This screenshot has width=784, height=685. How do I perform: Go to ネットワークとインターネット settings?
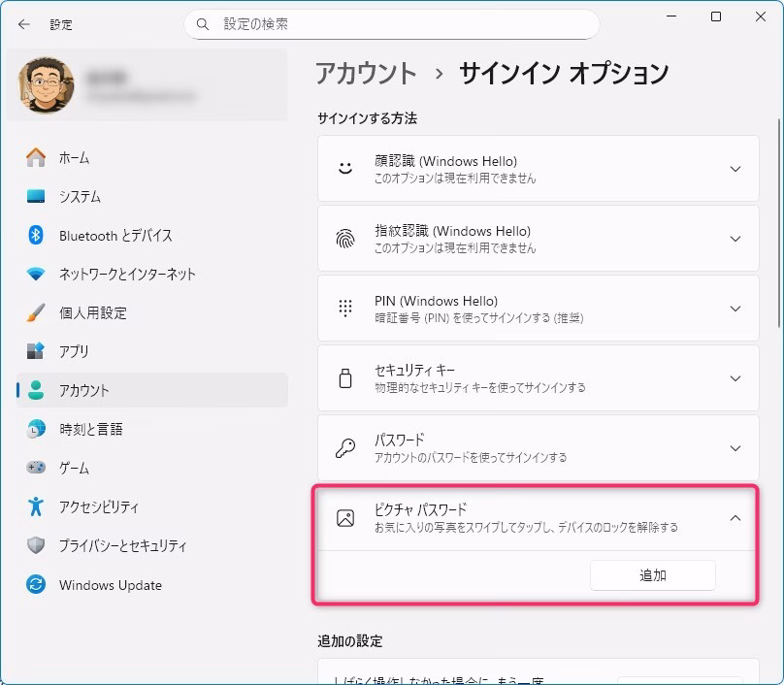pos(126,274)
